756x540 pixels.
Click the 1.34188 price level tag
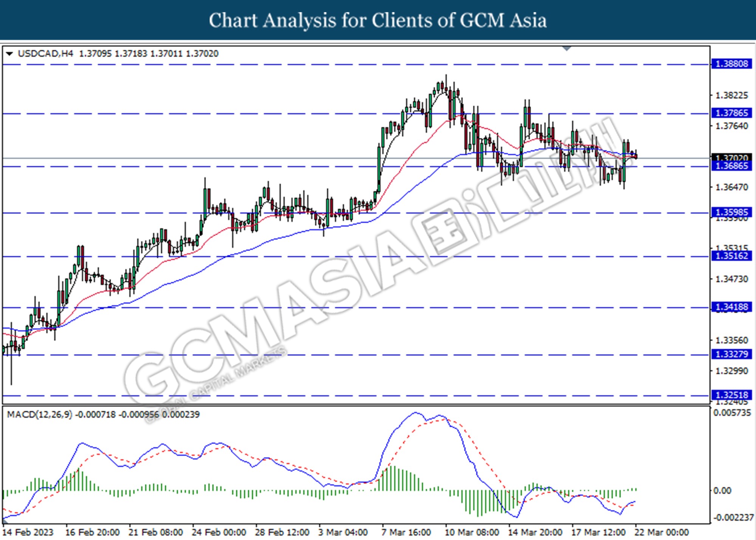click(731, 307)
